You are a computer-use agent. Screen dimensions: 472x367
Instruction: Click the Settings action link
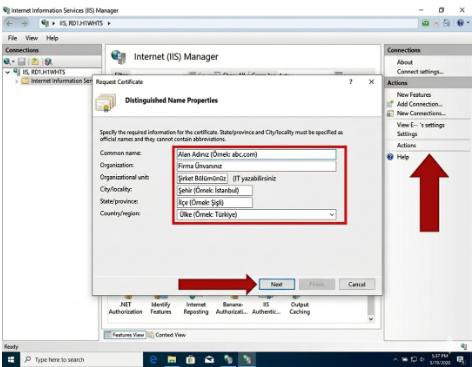coord(407,134)
